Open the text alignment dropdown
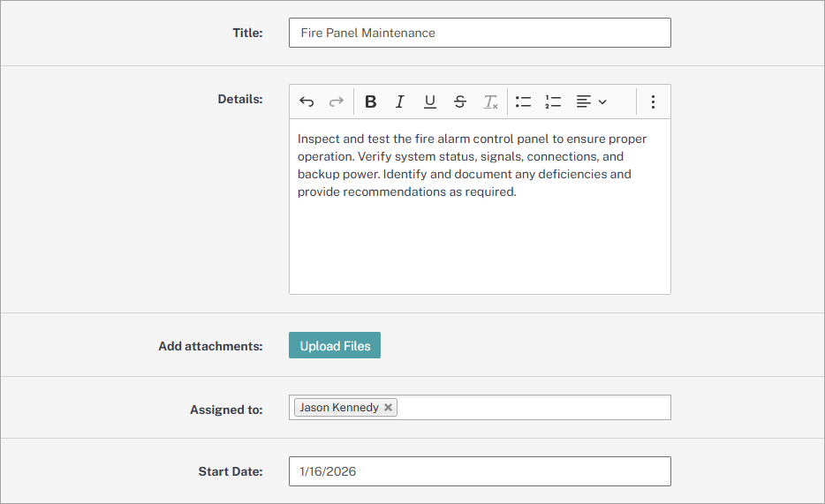This screenshot has width=825, height=504. 592,102
